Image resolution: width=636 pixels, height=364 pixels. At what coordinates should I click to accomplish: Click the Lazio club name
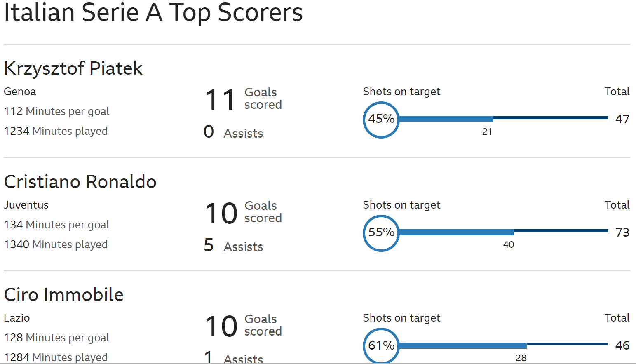[17, 318]
